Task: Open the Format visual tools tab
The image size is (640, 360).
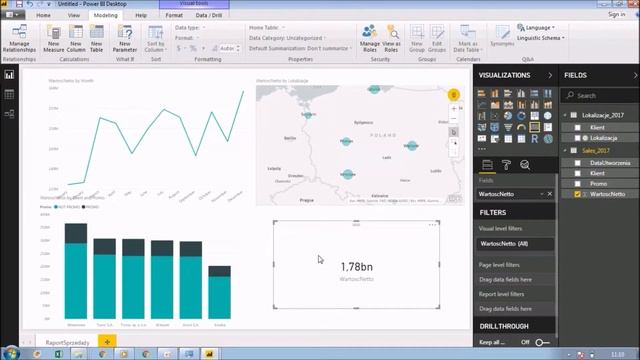Action: tap(174, 15)
